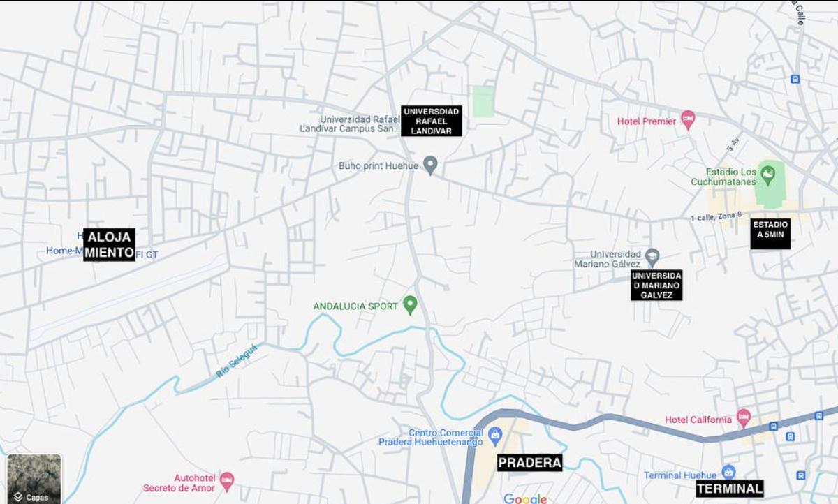Click the TERMINAL black label

pyautogui.click(x=730, y=489)
